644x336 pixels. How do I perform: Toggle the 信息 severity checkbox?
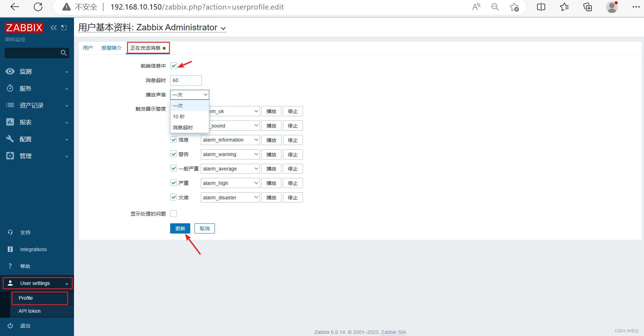173,139
